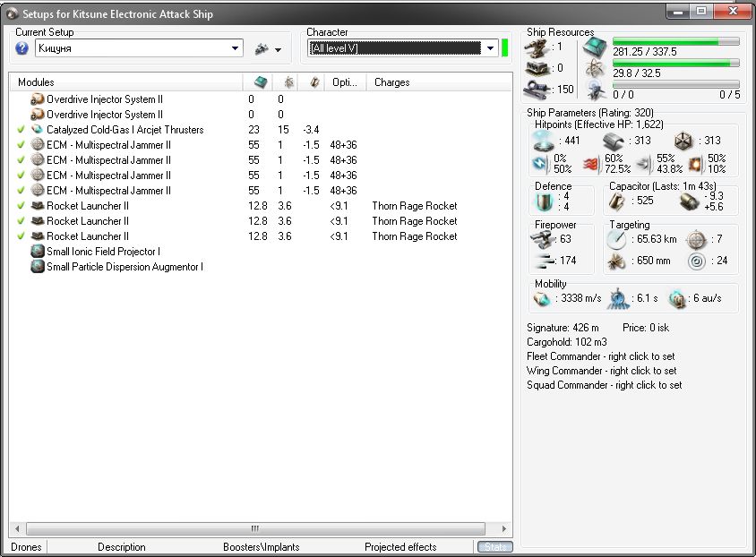Toggle checkmark of second Rocket Launcher II
This screenshot has height=557, width=756.
click(21, 220)
